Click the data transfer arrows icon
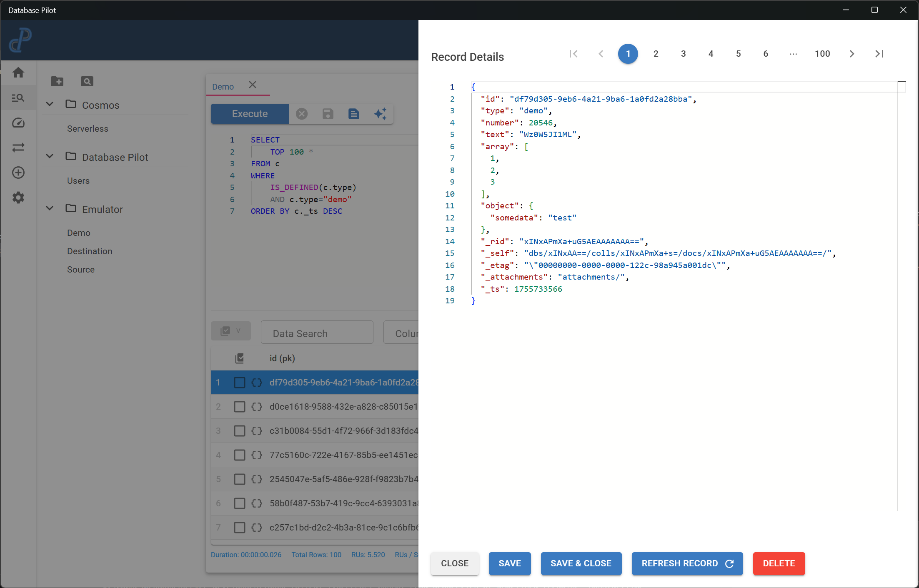The height and width of the screenshot is (588, 919). tap(18, 148)
